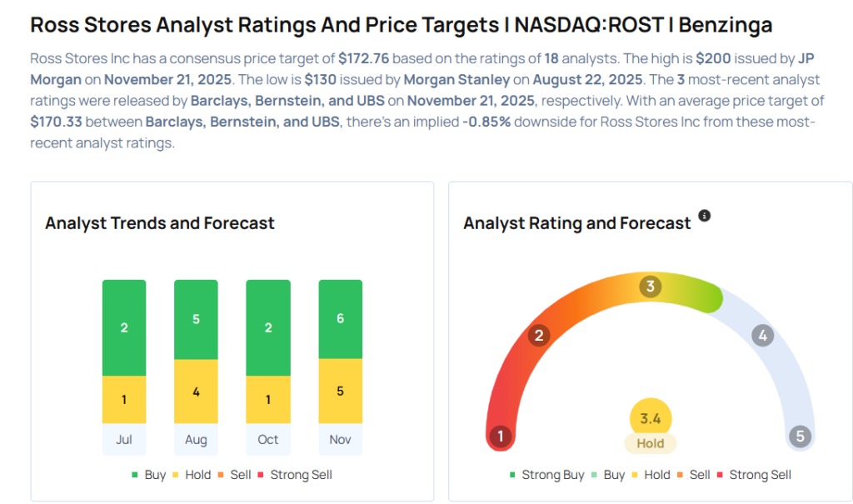
Task: Click gauge marker number 2
Action: [x=539, y=335]
